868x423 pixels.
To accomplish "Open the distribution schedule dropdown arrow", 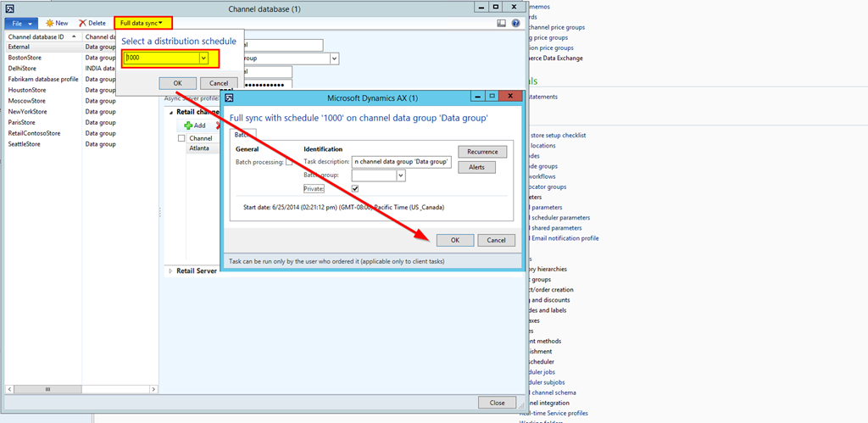I will (203, 58).
